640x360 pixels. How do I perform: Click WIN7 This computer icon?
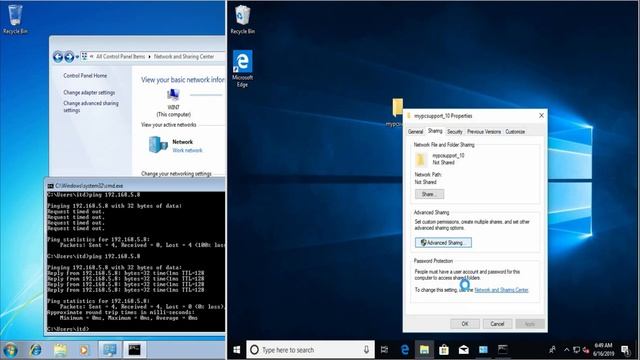click(x=173, y=96)
